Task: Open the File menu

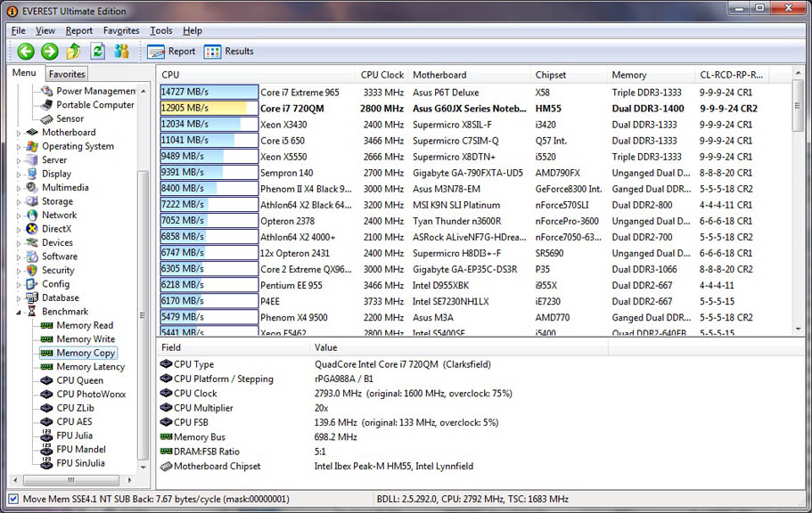Action: (18, 30)
